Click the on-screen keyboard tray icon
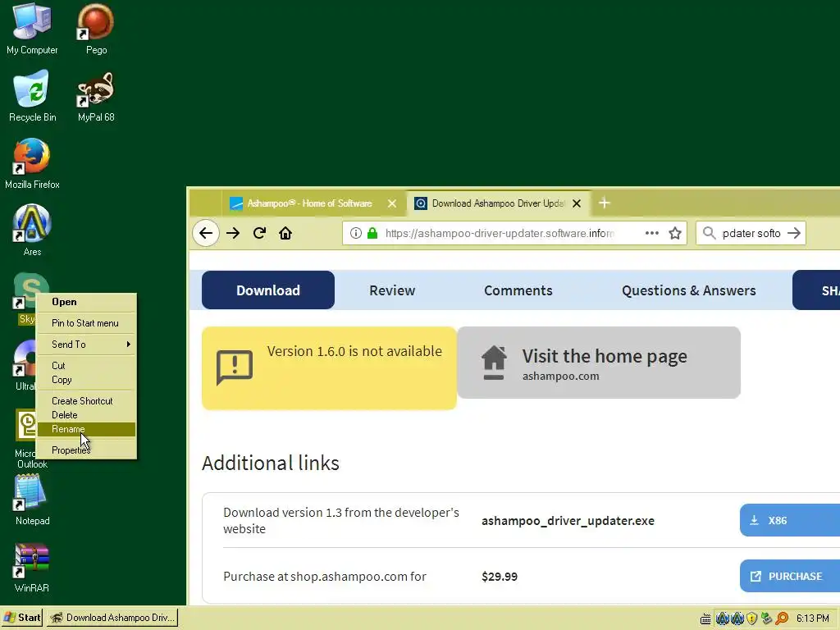Screen dimensions: 840x630 pos(705,619)
